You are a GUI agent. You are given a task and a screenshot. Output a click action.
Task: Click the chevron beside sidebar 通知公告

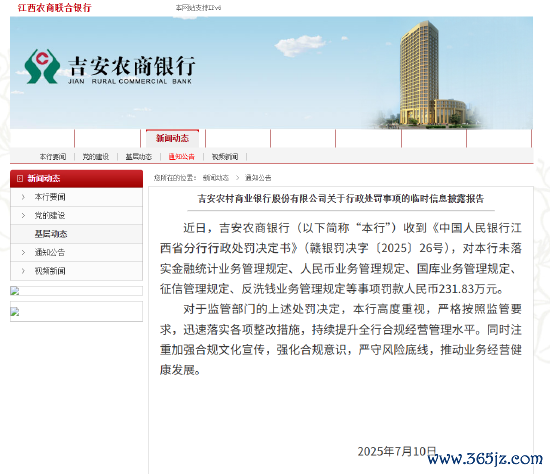pos(23,252)
